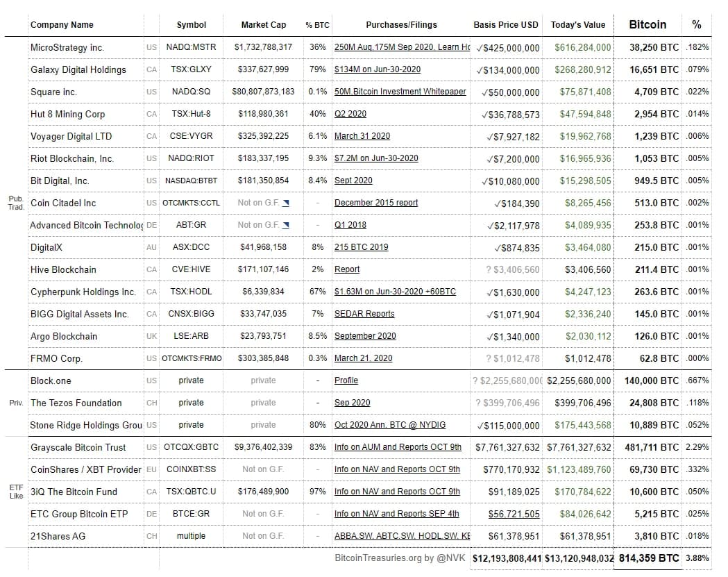Click the 'Bitcoin' column header

[647, 24]
